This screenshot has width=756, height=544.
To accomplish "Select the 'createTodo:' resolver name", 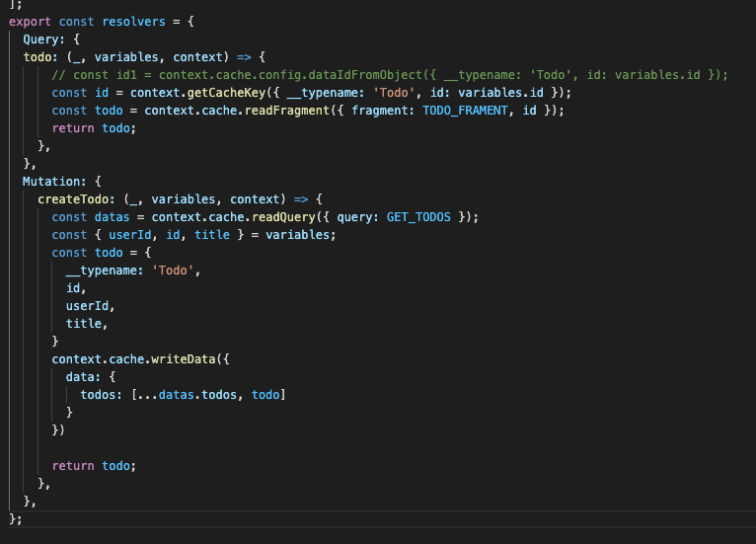I will click(76, 199).
